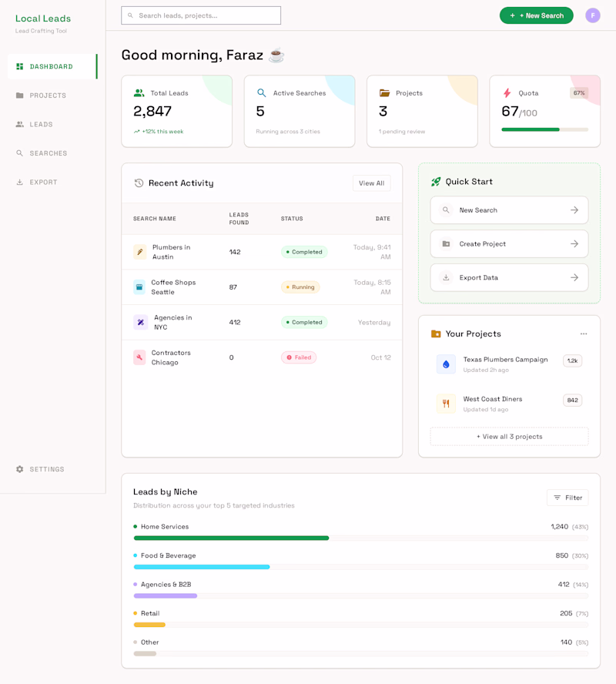Click the LEADS FOUND column header
Screen dimensions: 616x684
(239, 219)
